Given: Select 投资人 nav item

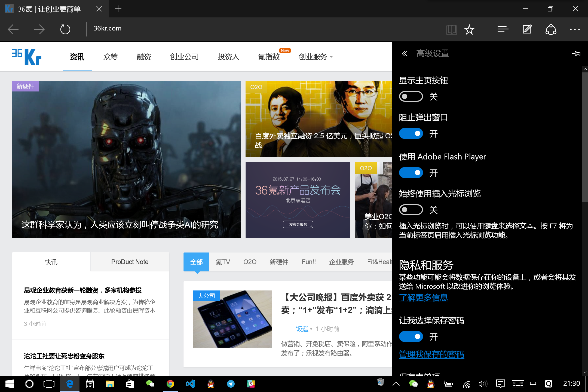Looking at the screenshot, I should click(228, 57).
